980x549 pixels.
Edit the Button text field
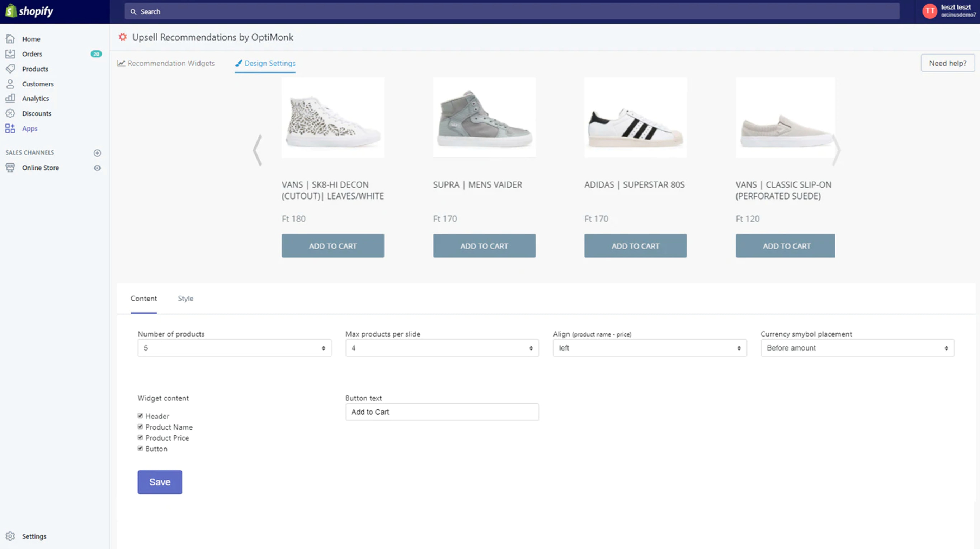pyautogui.click(x=442, y=412)
